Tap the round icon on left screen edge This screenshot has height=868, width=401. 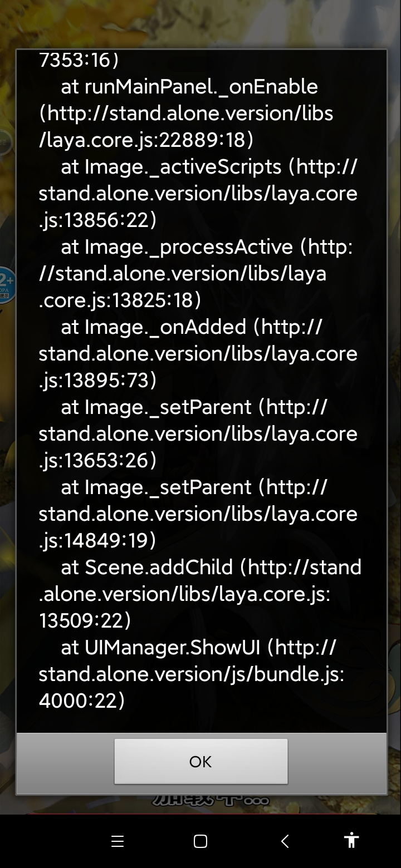pos(6,144)
